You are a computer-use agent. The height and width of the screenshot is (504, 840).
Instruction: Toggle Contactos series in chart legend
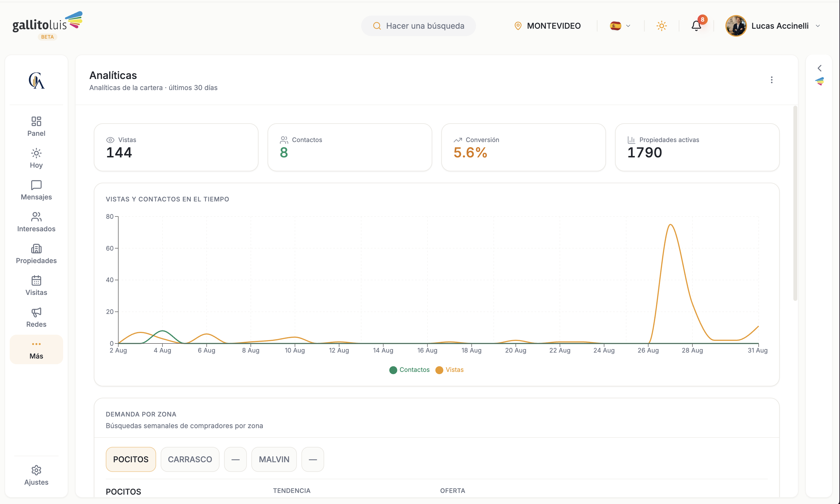click(410, 370)
